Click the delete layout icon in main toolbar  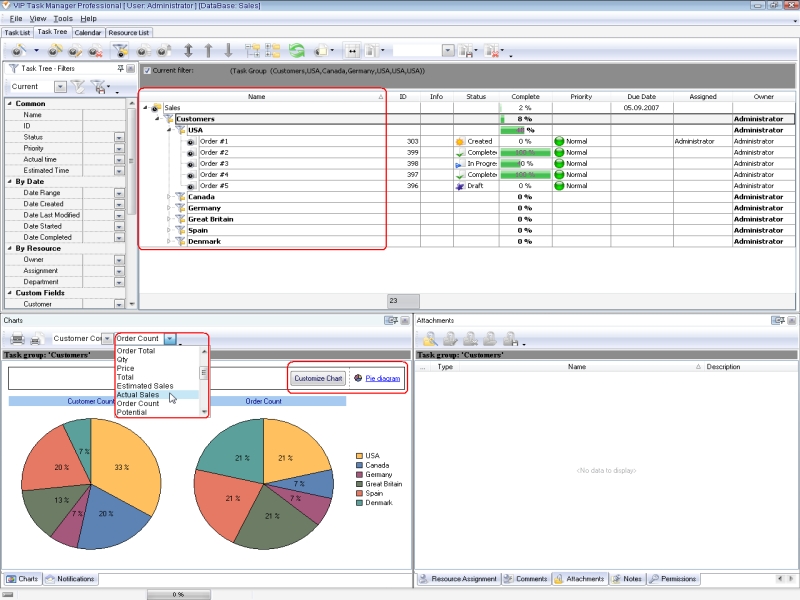coord(492,51)
